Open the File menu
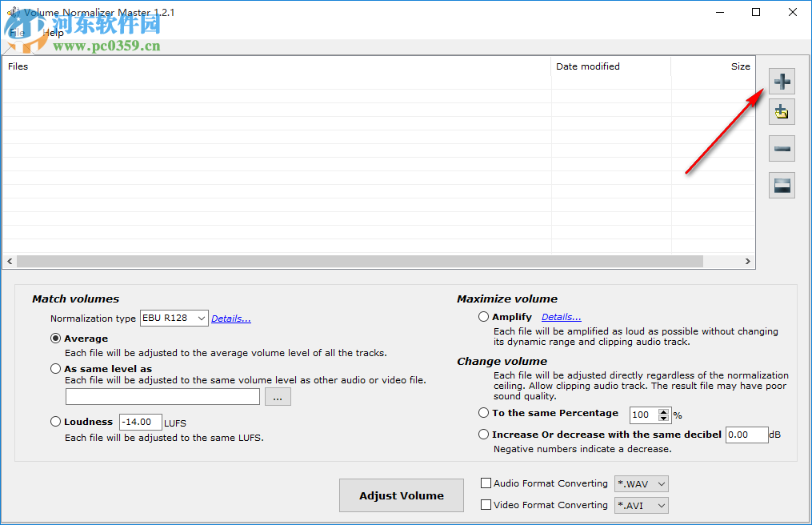812x525 pixels. pos(16,33)
